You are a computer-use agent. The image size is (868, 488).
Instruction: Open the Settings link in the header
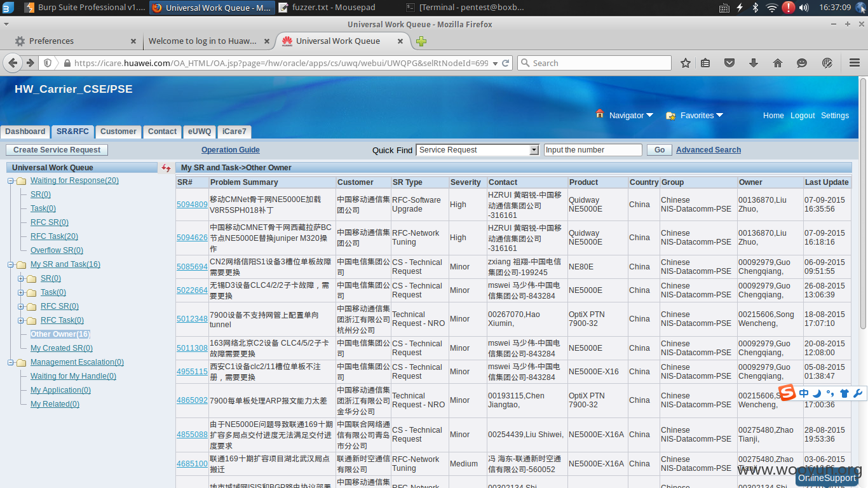point(835,116)
